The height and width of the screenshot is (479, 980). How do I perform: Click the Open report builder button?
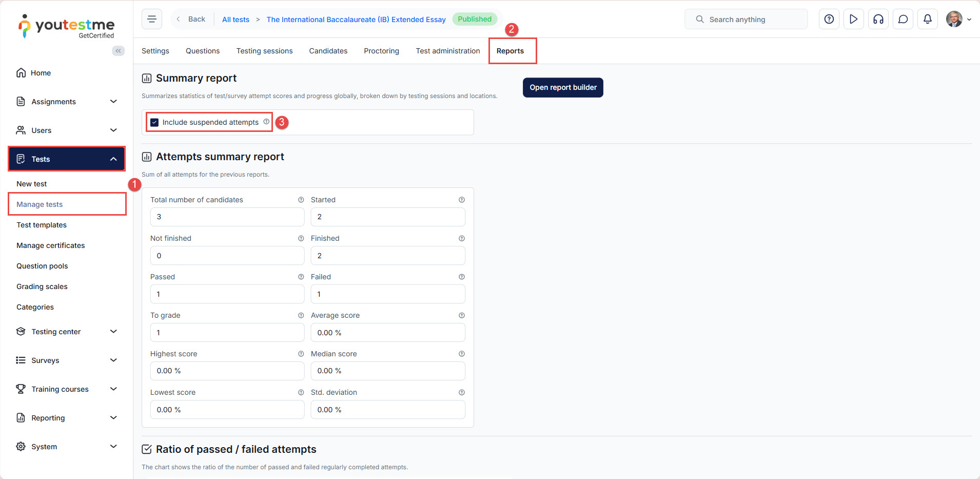563,87
